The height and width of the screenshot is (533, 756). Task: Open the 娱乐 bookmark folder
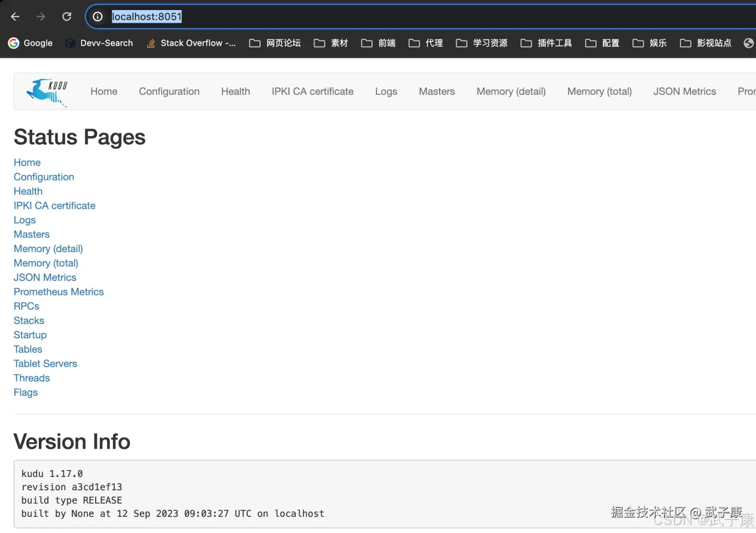click(x=650, y=43)
